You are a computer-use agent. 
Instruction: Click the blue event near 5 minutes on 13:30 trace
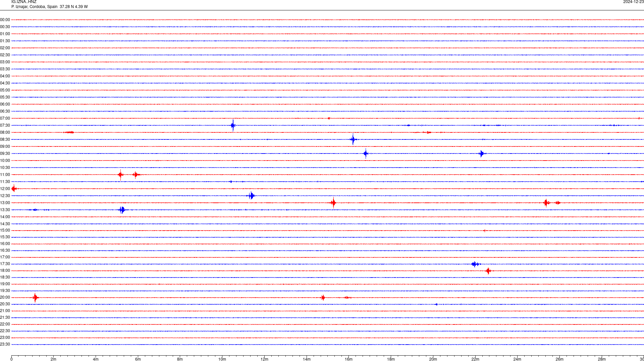(122, 210)
